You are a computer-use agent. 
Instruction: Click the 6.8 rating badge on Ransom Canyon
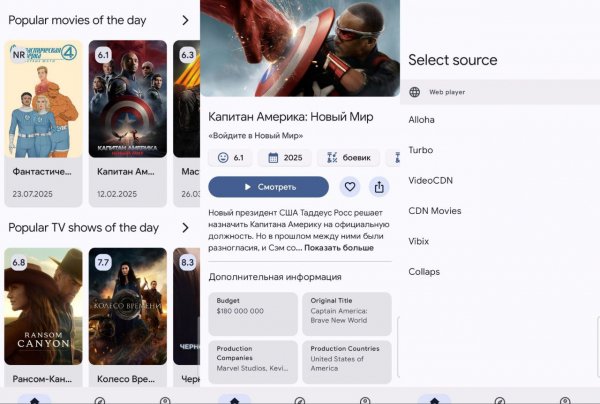pyautogui.click(x=19, y=262)
